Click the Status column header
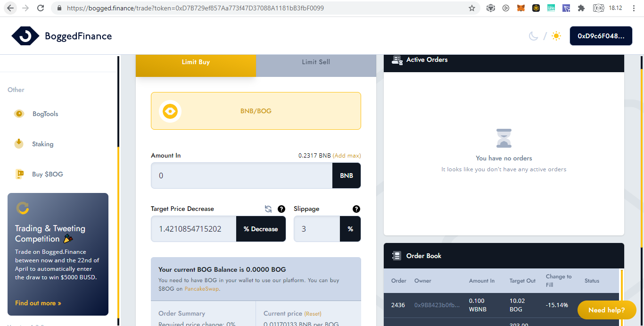The image size is (644, 326). tap(592, 281)
